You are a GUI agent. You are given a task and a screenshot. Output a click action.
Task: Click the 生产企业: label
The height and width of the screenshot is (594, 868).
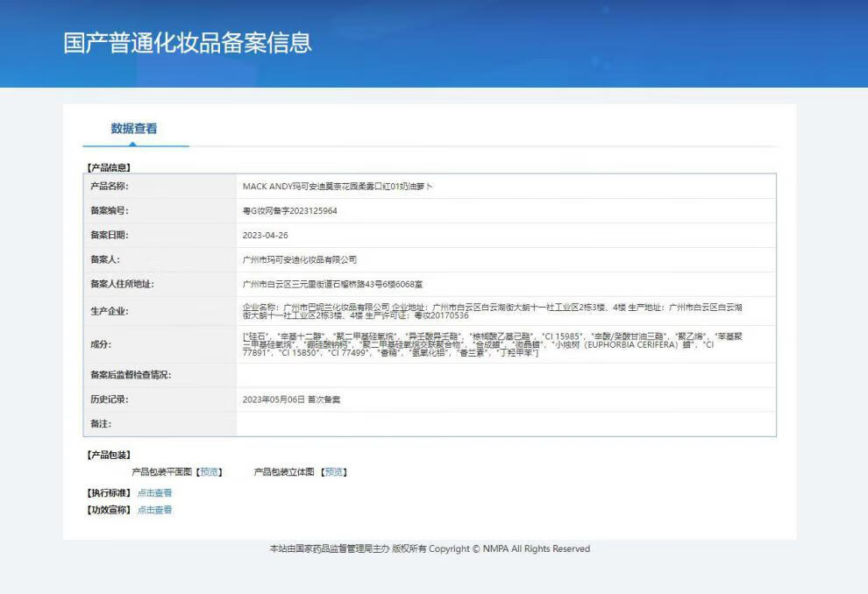point(109,311)
